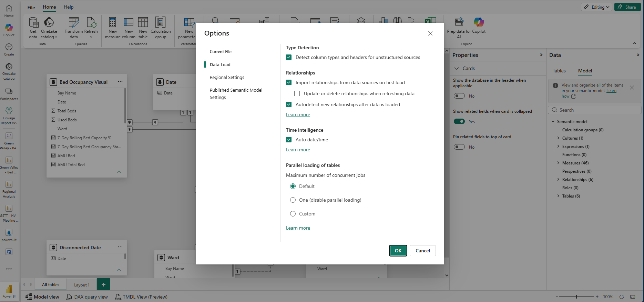Click Learn more under Time intelligence

click(298, 150)
